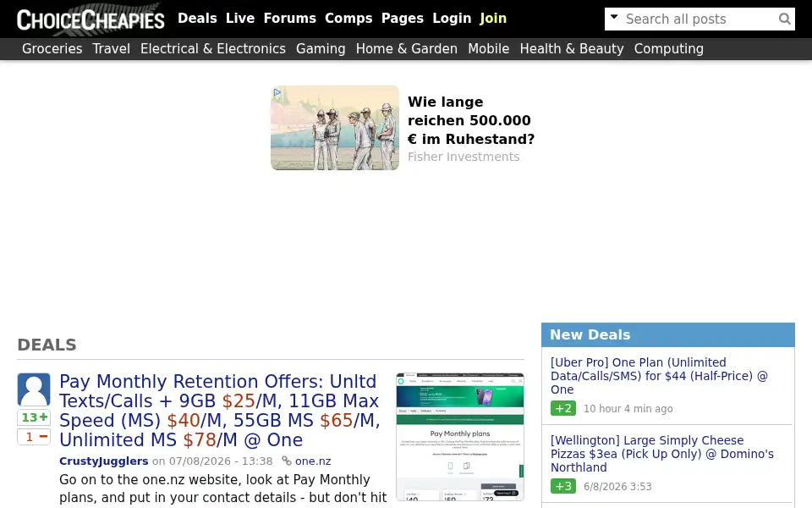Select the Computing category
Image resolution: width=812 pixels, height=508 pixels.
[x=668, y=49]
